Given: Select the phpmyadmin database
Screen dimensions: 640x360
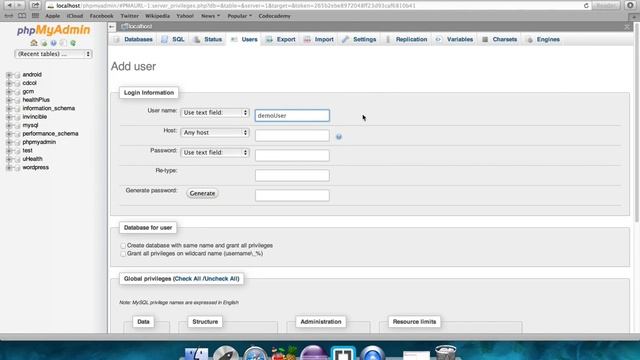Looking at the screenshot, I should click(x=39, y=142).
